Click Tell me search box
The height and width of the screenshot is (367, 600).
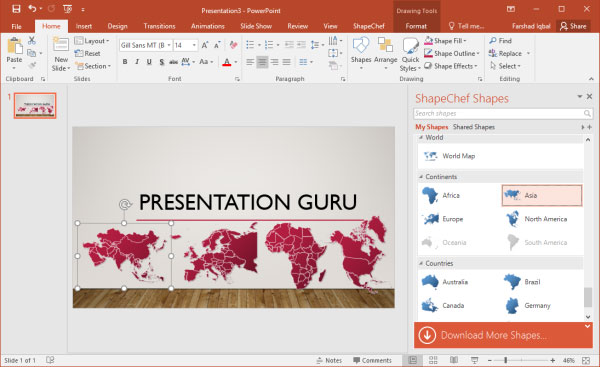click(466, 26)
